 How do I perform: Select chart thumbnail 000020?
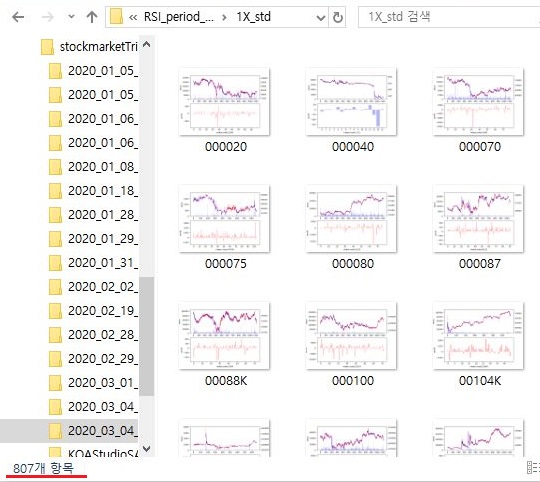(224, 102)
